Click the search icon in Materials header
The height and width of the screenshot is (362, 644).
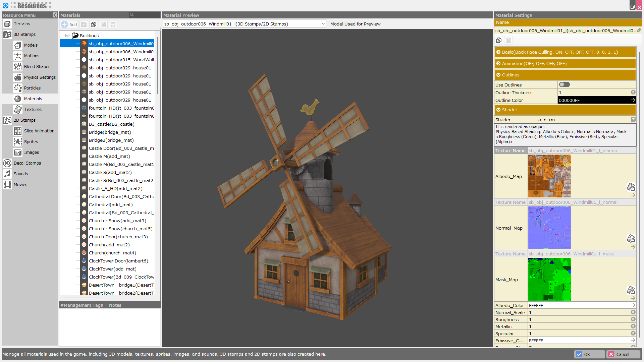point(132,15)
